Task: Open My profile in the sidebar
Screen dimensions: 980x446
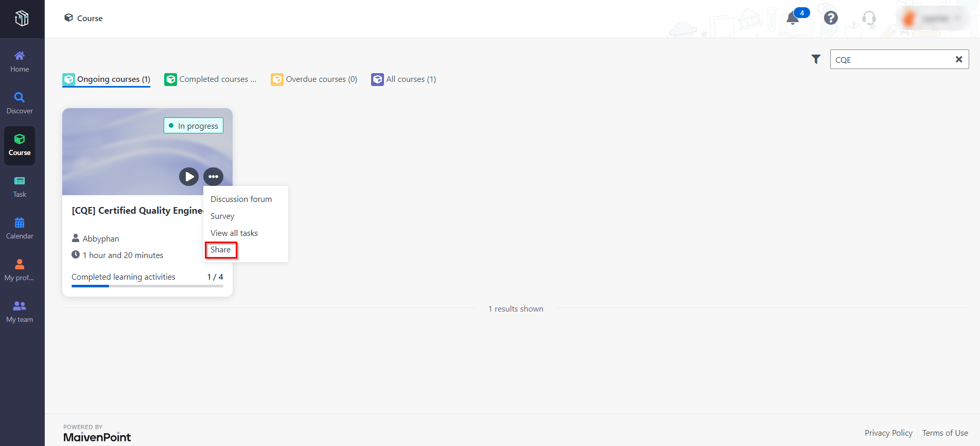Action: tap(20, 270)
